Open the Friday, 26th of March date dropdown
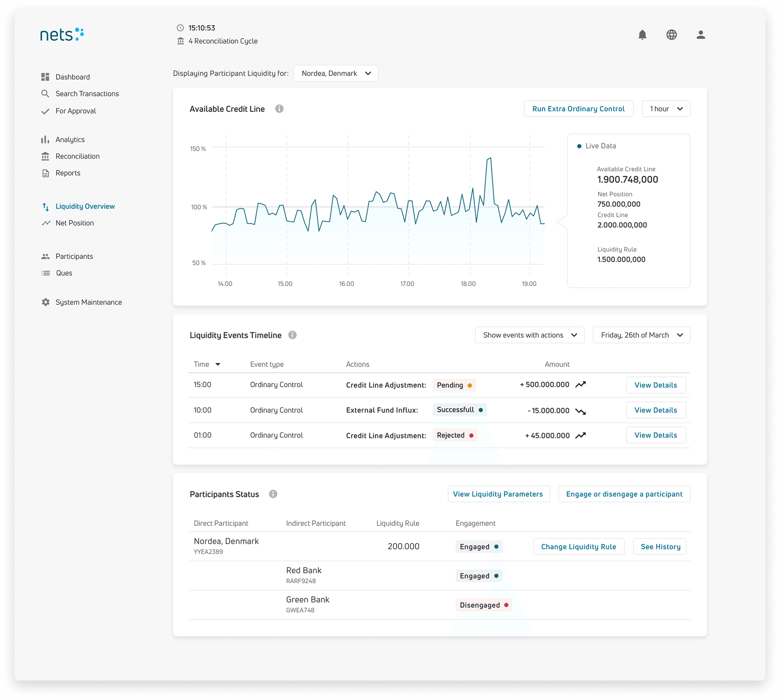Screen dimensions: 780x700 [642, 335]
